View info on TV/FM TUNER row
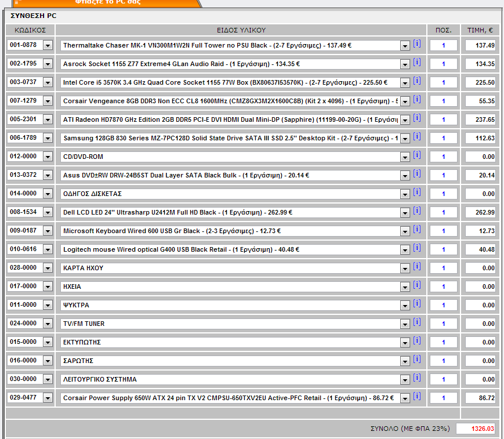The image size is (504, 439). pos(417,322)
